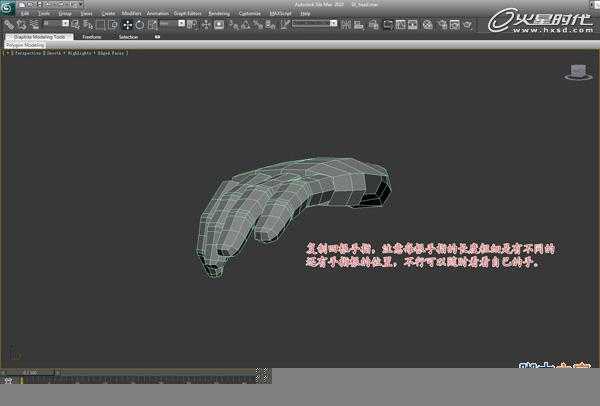
Task: Activate the Select and Move tool
Action: coord(127,25)
